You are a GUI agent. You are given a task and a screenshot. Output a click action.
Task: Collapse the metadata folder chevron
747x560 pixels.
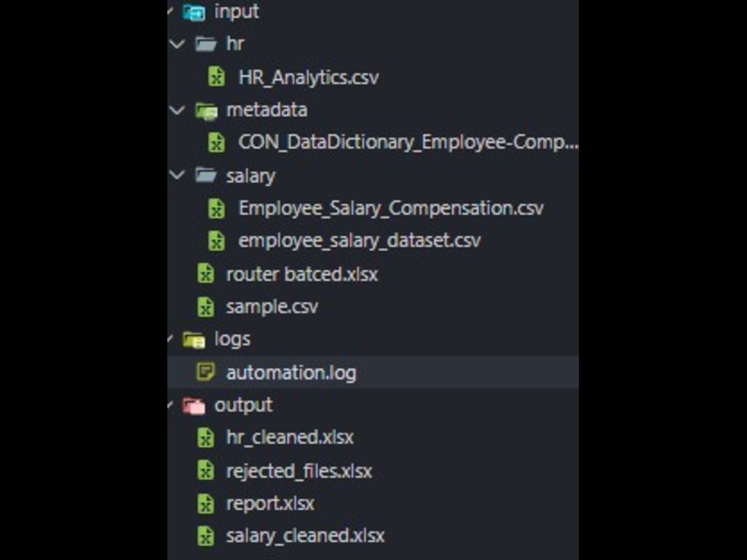pyautogui.click(x=177, y=111)
